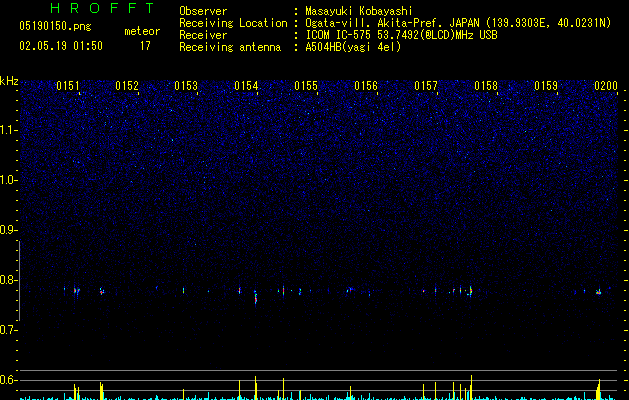Click the 0159 time marker
Screen dimensions: 629x400
(x=546, y=86)
